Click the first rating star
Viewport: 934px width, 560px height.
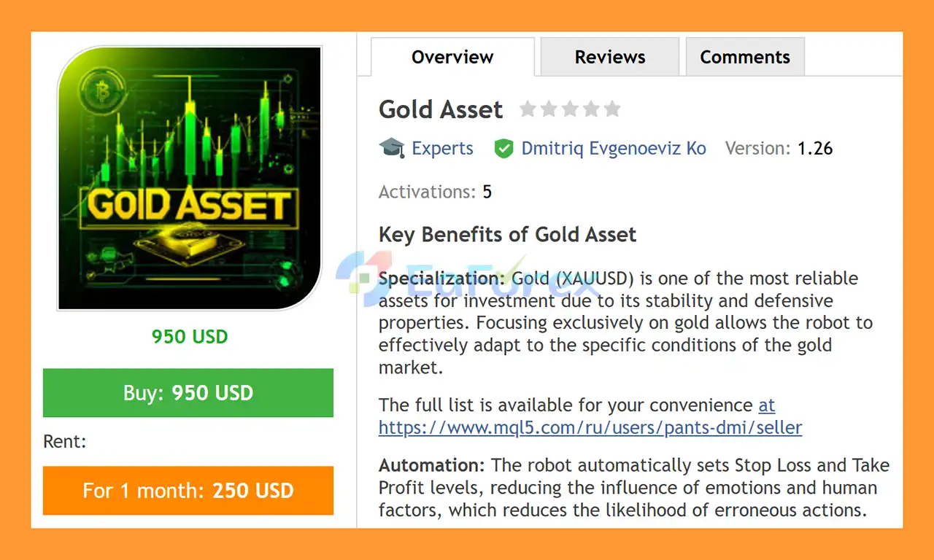527,109
